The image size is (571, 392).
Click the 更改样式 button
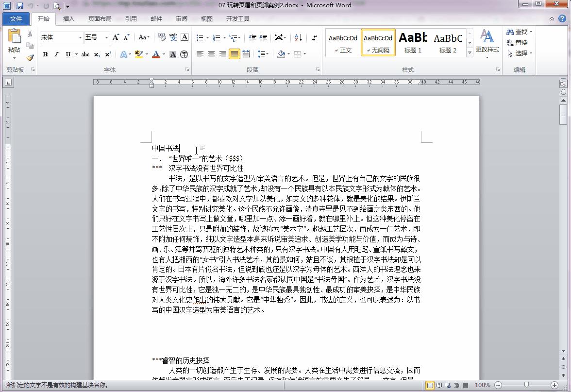pos(487,43)
